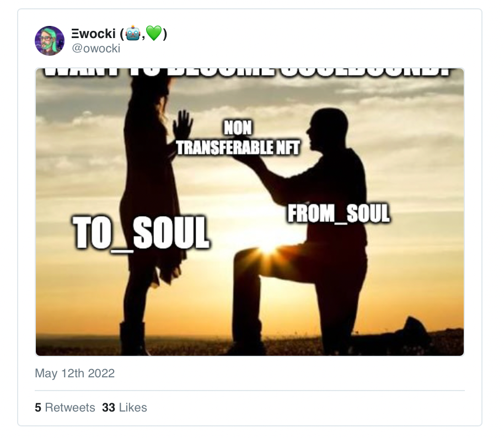
Task: Click the FROM_SOUL caption in the meme
Action: tap(339, 213)
